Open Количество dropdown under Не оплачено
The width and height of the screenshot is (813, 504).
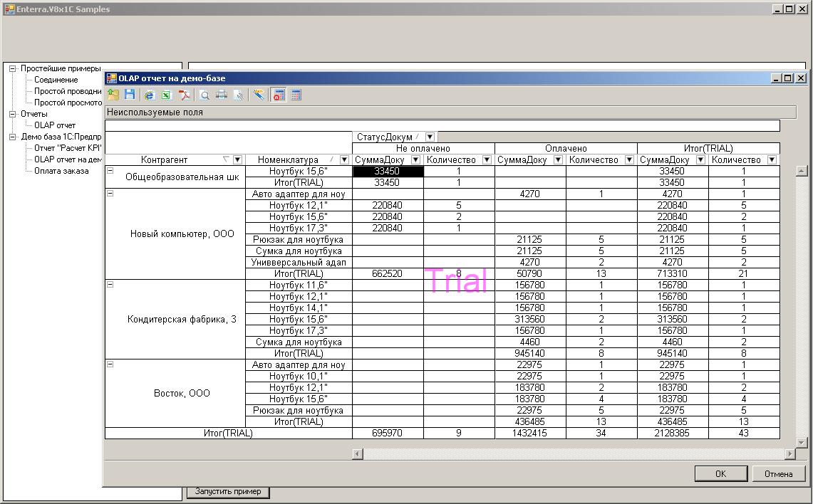pos(487,159)
